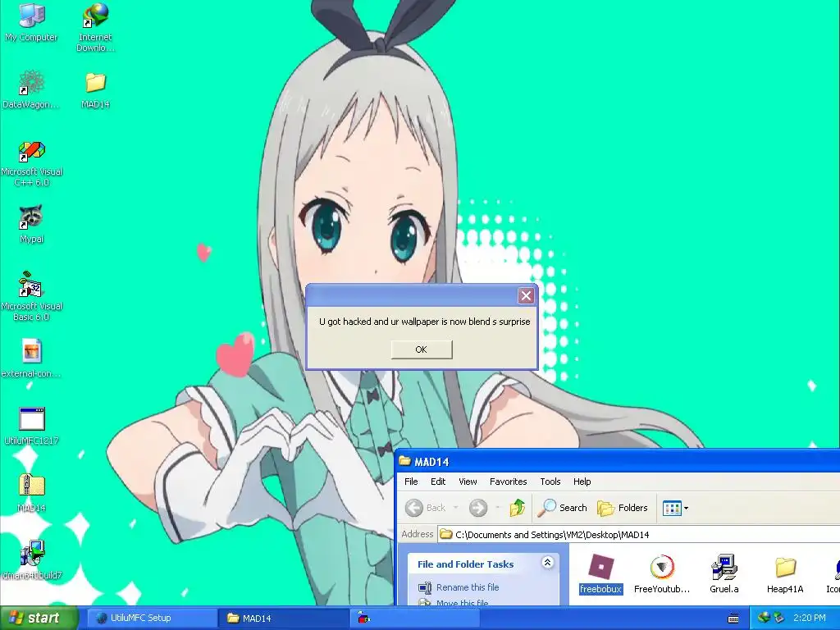
Task: Open the Edit menu in MAD14
Action: 438,481
